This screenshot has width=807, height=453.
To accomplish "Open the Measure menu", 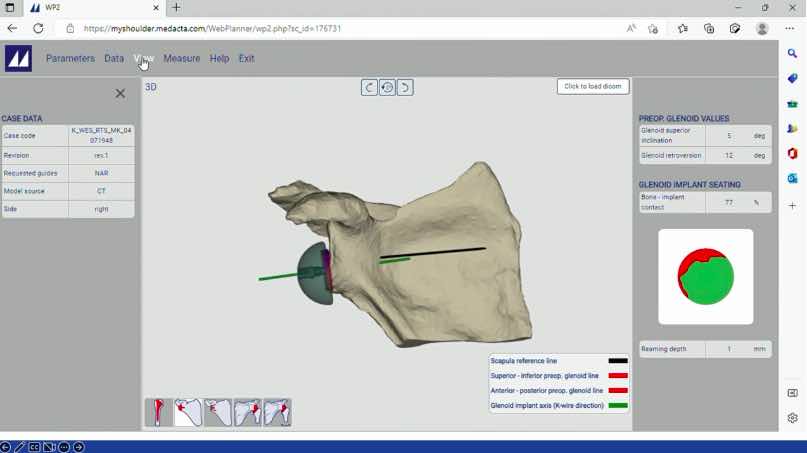I will tap(181, 59).
